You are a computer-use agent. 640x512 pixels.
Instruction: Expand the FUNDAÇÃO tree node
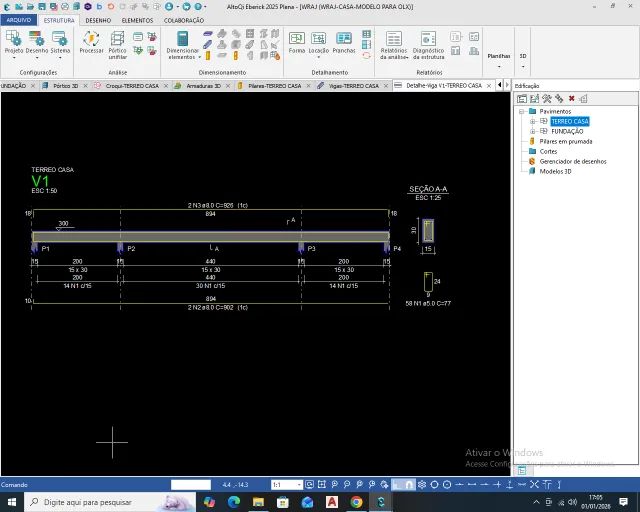[532, 131]
